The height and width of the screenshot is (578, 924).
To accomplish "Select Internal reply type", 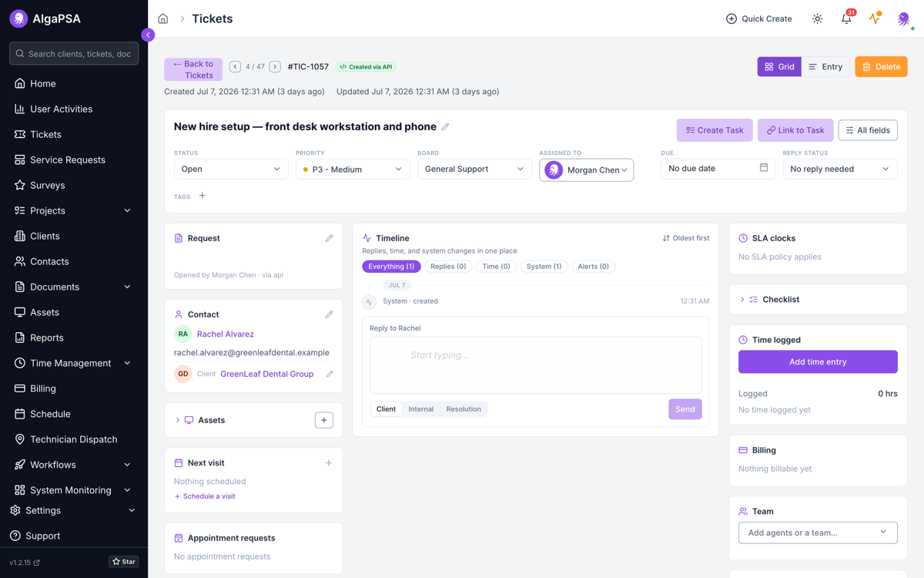I will coord(421,409).
